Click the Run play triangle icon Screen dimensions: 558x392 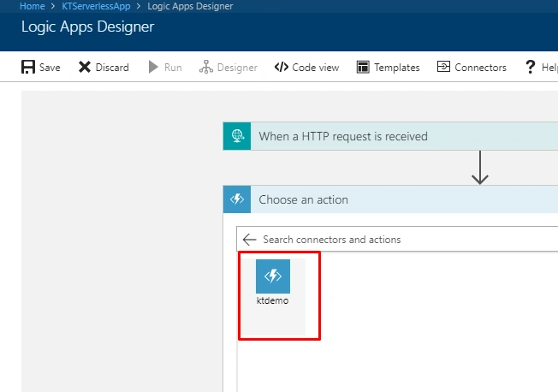pyautogui.click(x=153, y=67)
